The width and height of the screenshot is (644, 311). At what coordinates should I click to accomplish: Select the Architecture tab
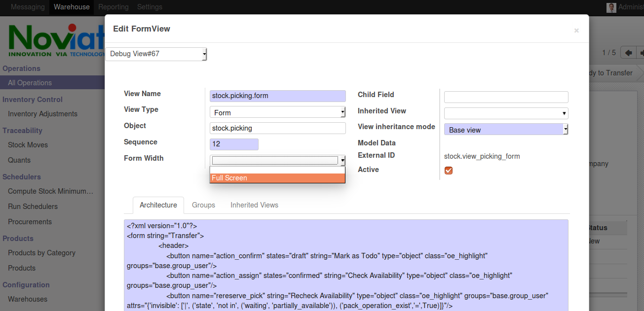coord(158,205)
